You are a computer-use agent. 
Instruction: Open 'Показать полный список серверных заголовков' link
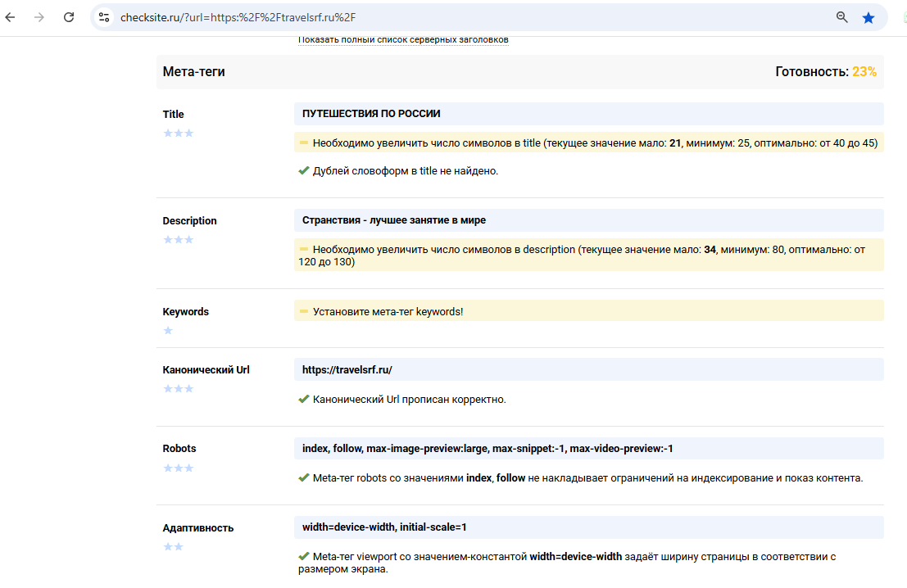[403, 39]
